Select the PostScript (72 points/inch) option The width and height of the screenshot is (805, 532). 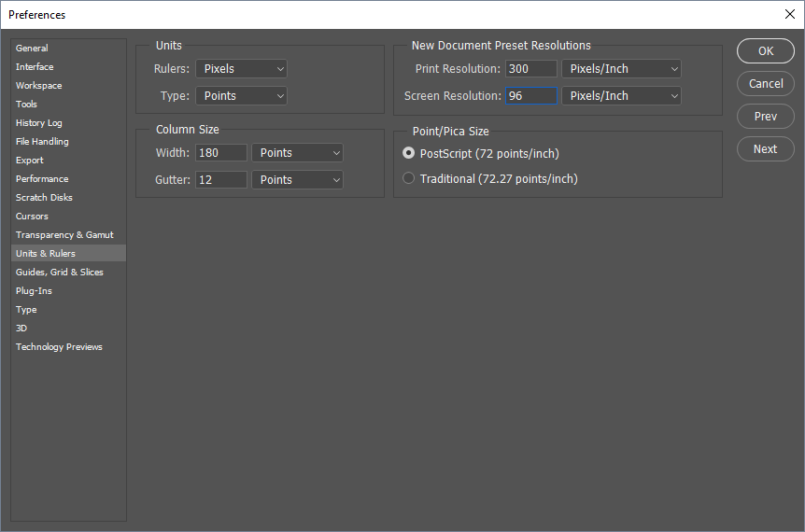pos(408,153)
